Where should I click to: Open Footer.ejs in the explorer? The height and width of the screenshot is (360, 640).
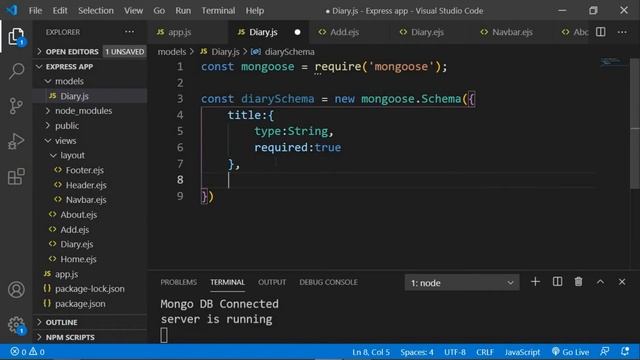[x=90, y=170]
